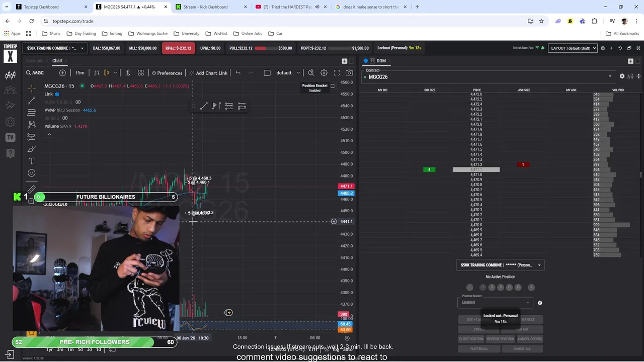Viewport: 644px width, 362px height.
Task: Switch to the Accounts tab
Action: click(x=35, y=61)
